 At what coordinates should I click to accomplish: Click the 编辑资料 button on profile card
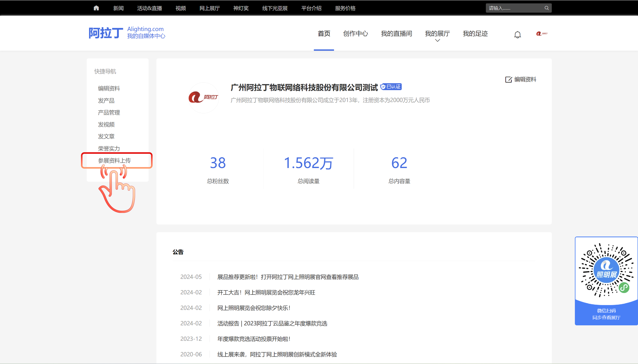click(521, 80)
